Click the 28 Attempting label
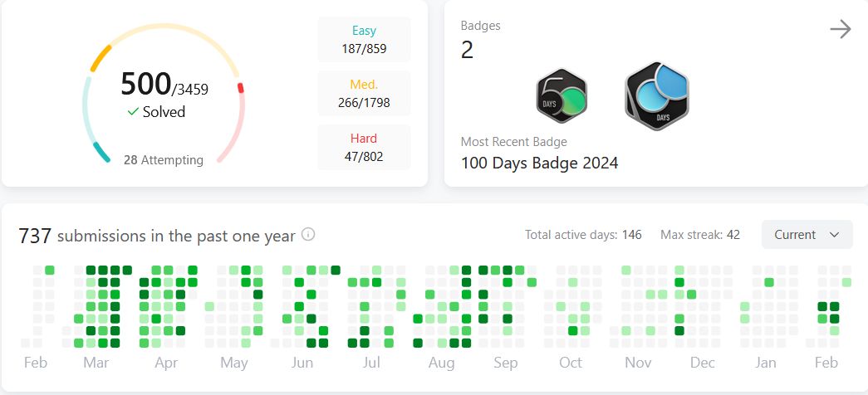Viewport: 868px width, 395px height. point(164,160)
